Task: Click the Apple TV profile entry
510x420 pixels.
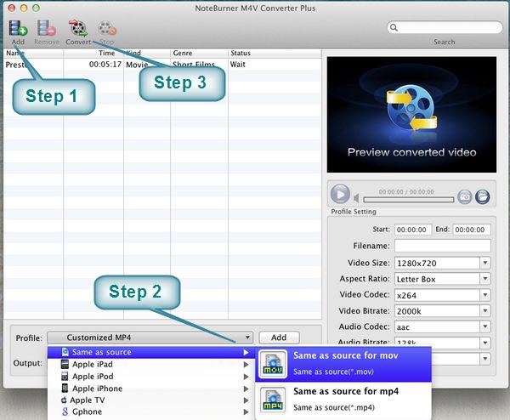Action: (150, 400)
